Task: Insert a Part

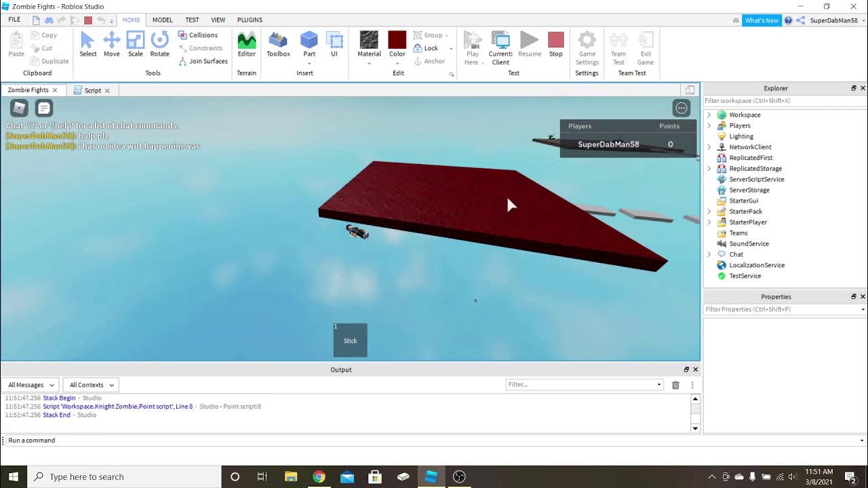Action: point(309,44)
